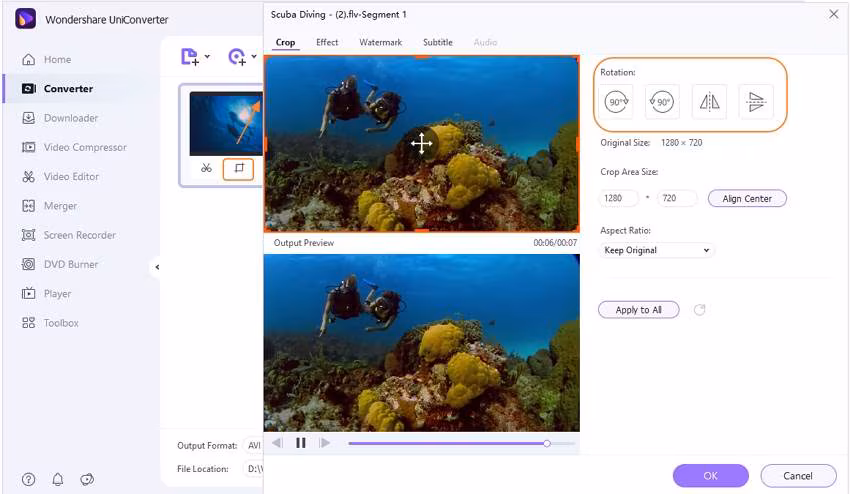Switch to the Watermark tab
Screen dimensions: 850x494
click(x=381, y=42)
